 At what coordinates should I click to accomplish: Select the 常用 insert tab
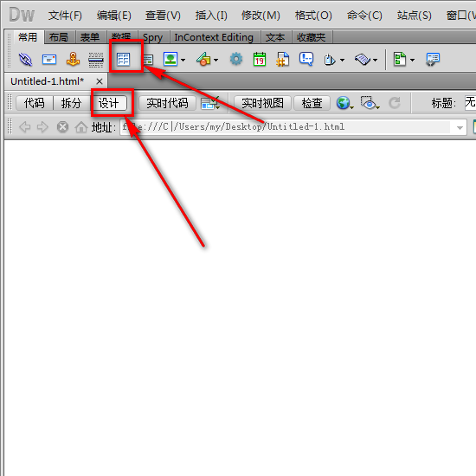[x=28, y=37]
